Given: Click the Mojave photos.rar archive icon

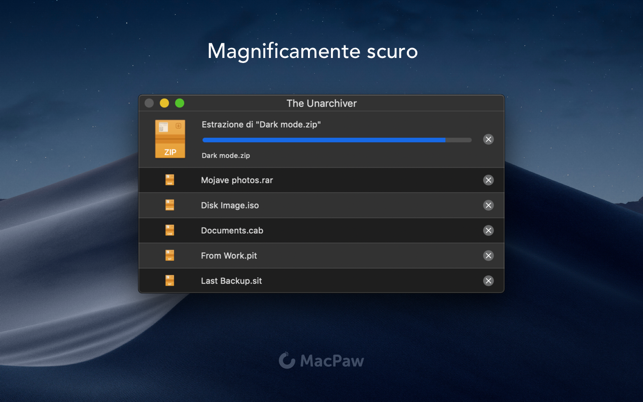Looking at the screenshot, I should (169, 180).
